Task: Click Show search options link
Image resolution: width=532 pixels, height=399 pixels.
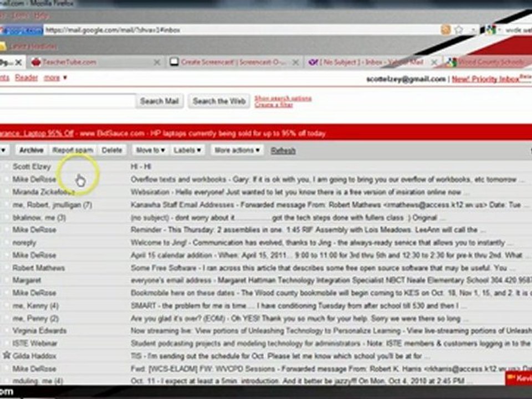Action: 283,98
